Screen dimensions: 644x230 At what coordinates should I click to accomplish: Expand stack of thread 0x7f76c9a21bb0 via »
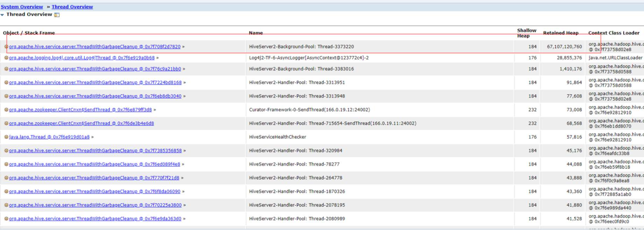pos(184,69)
